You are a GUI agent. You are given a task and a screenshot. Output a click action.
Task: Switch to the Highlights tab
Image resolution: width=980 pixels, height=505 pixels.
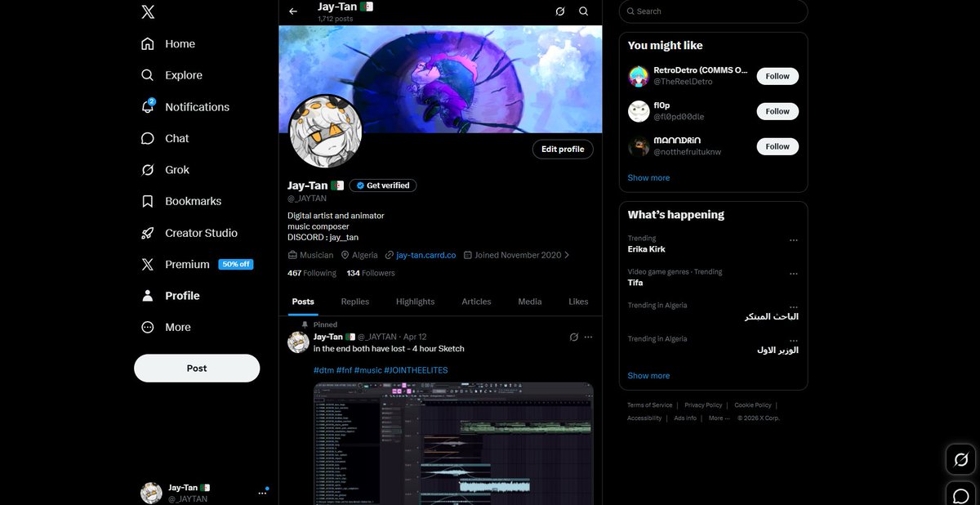pyautogui.click(x=415, y=302)
